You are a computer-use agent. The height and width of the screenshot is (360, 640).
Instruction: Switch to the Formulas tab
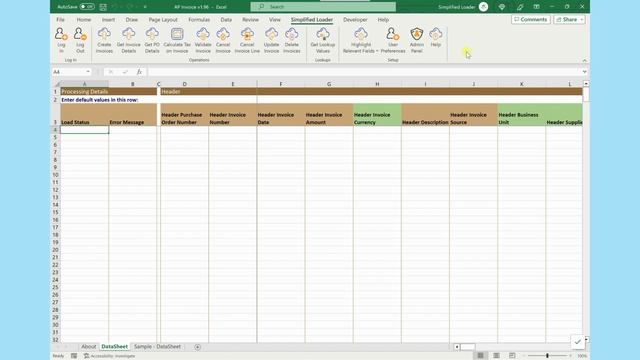(x=199, y=20)
